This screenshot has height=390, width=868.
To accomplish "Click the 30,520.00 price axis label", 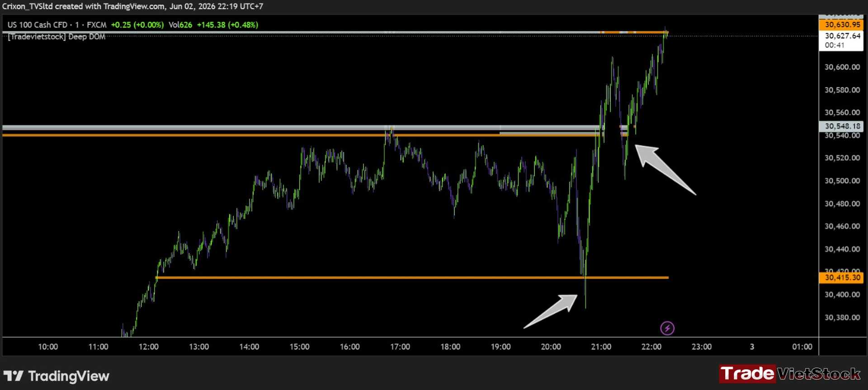I will (842, 158).
